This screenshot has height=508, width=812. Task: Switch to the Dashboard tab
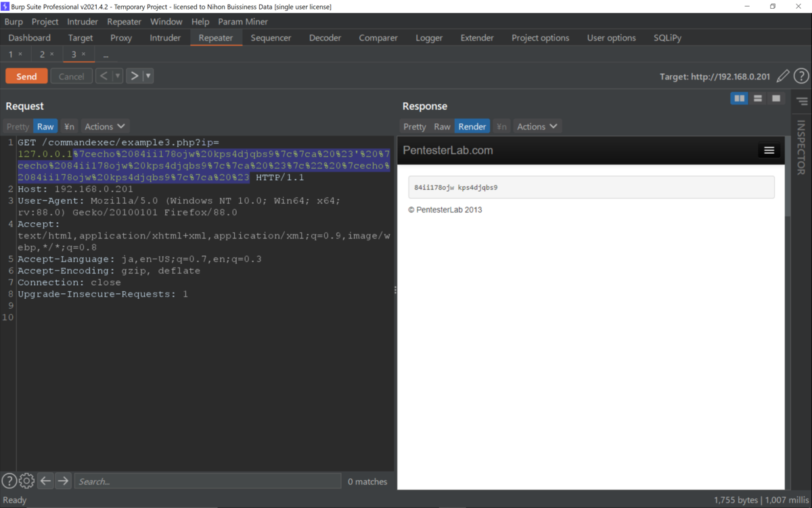[x=30, y=37]
